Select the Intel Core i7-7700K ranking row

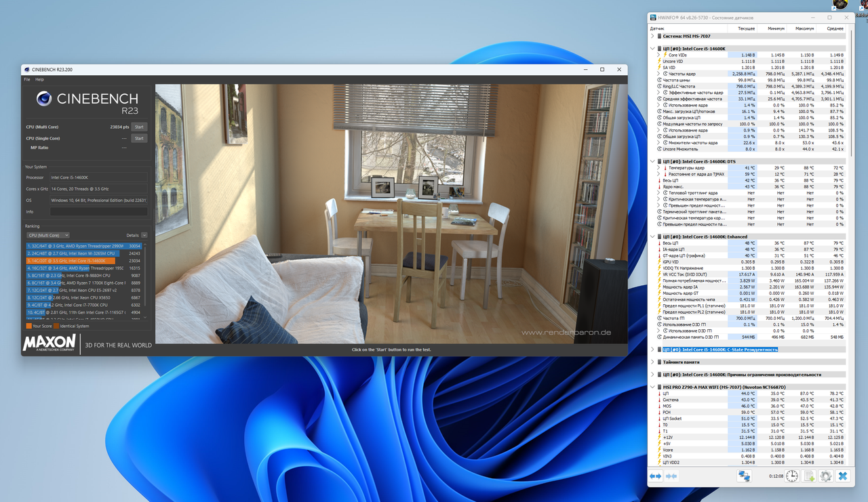pos(85,305)
